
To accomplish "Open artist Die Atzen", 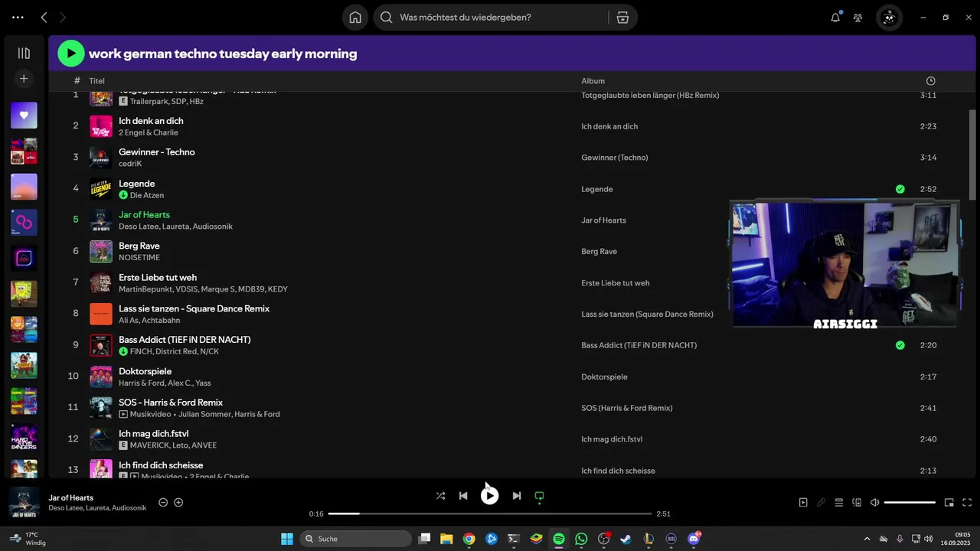I will 147,195.
